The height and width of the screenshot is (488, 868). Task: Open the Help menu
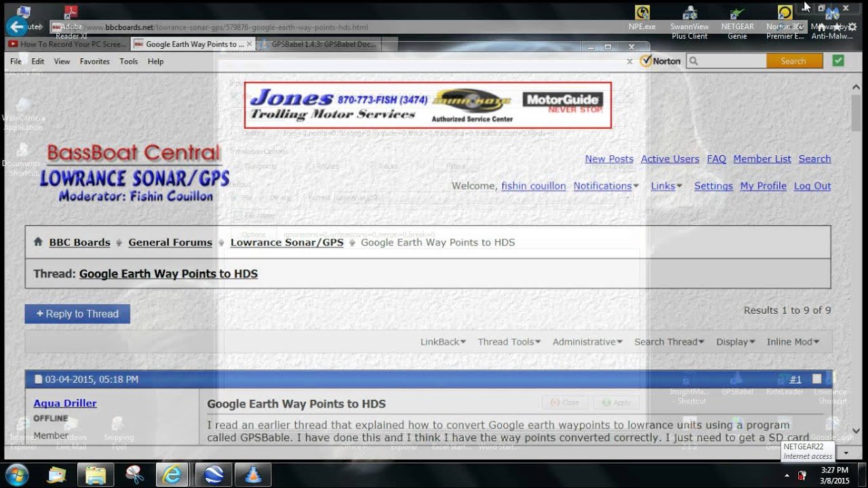(x=156, y=61)
